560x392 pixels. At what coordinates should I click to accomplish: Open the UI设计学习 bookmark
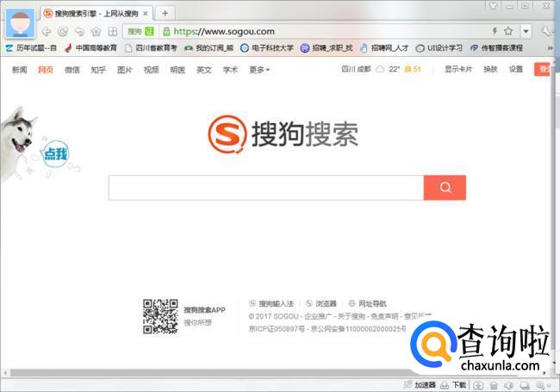tap(439, 48)
